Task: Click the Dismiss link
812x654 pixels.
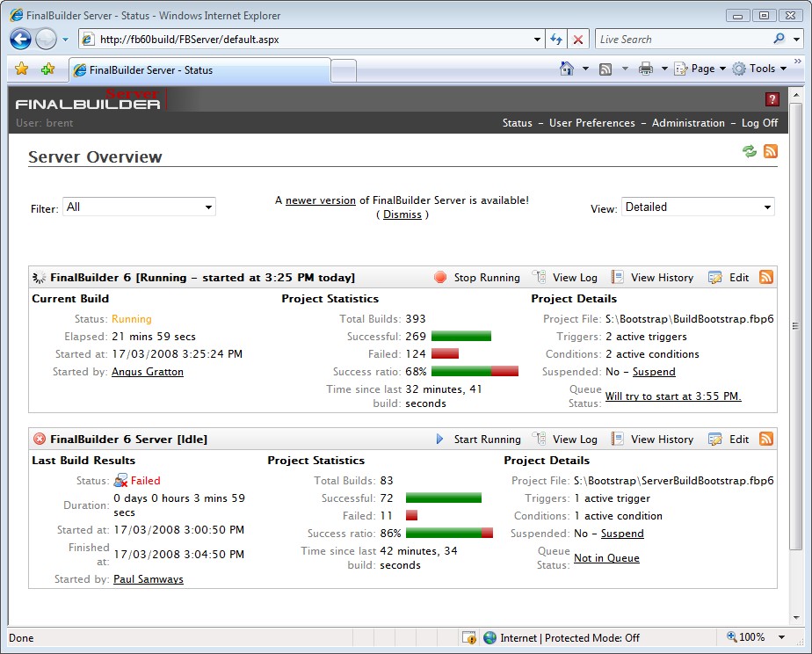Action: (x=402, y=214)
